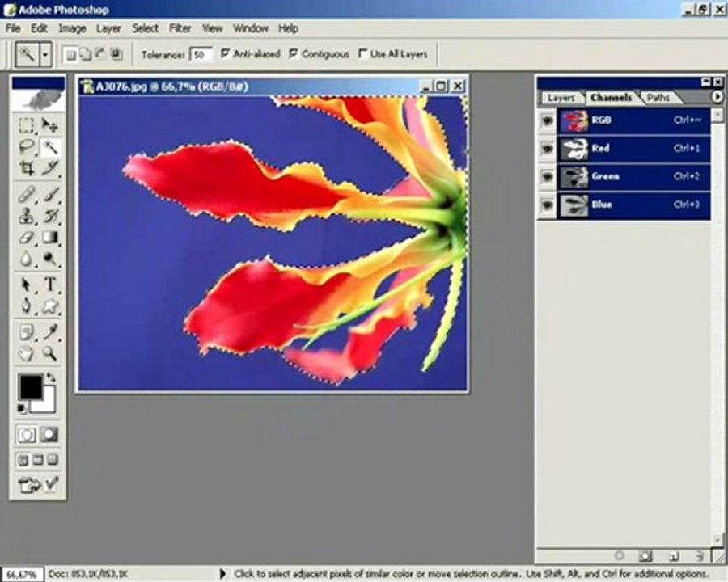This screenshot has height=582, width=728.
Task: Select the Eraser tool
Action: tap(27, 238)
